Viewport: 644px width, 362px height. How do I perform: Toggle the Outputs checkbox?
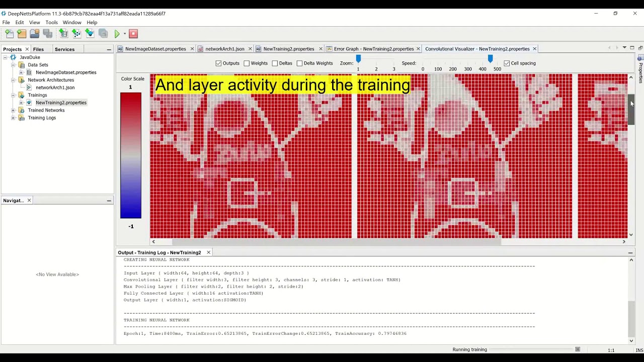[x=218, y=63]
